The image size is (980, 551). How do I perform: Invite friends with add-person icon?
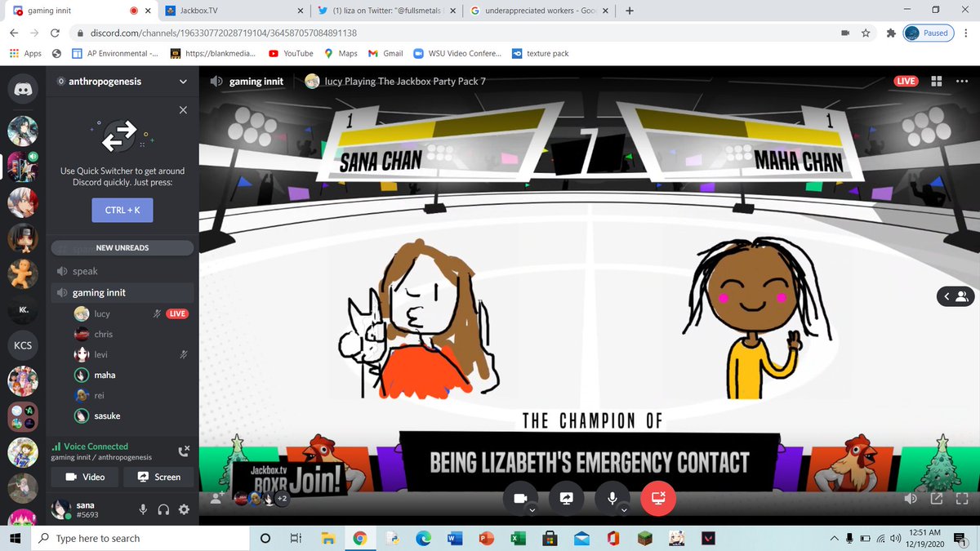(217, 497)
